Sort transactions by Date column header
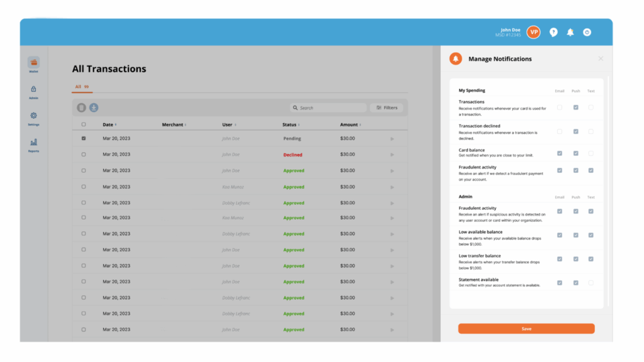644x362 pixels. (109, 124)
